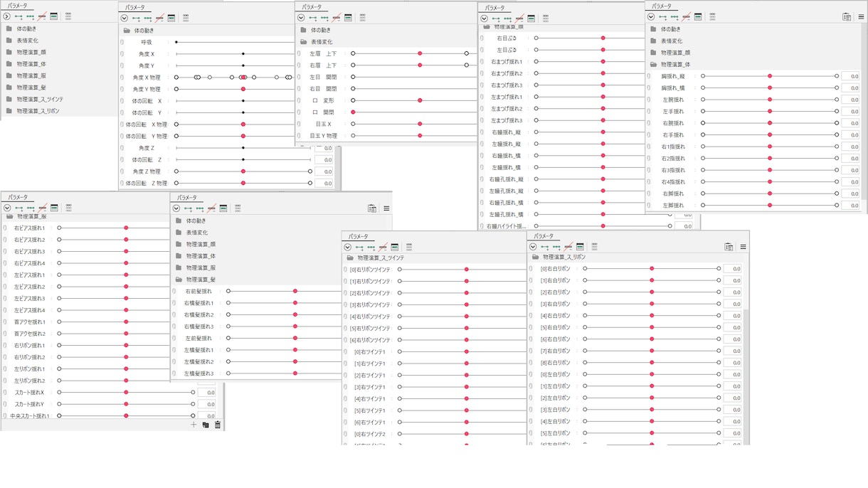Image resolution: width=868 pixels, height=488 pixels.
Task: Select the 左手揺れ parameter name
Action: 673,112
